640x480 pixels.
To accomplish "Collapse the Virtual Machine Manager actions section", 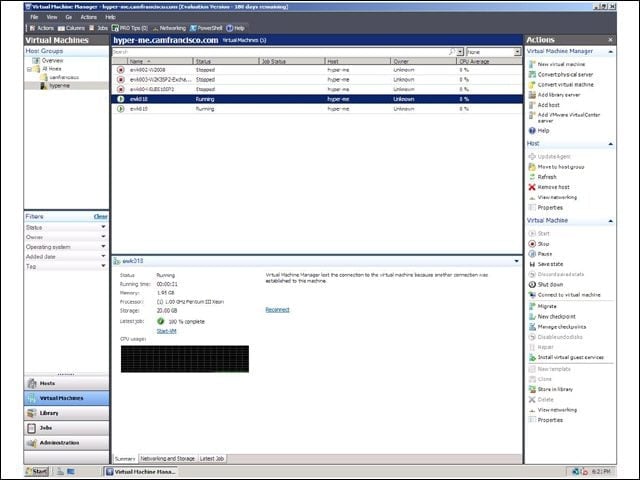I will point(611,52).
